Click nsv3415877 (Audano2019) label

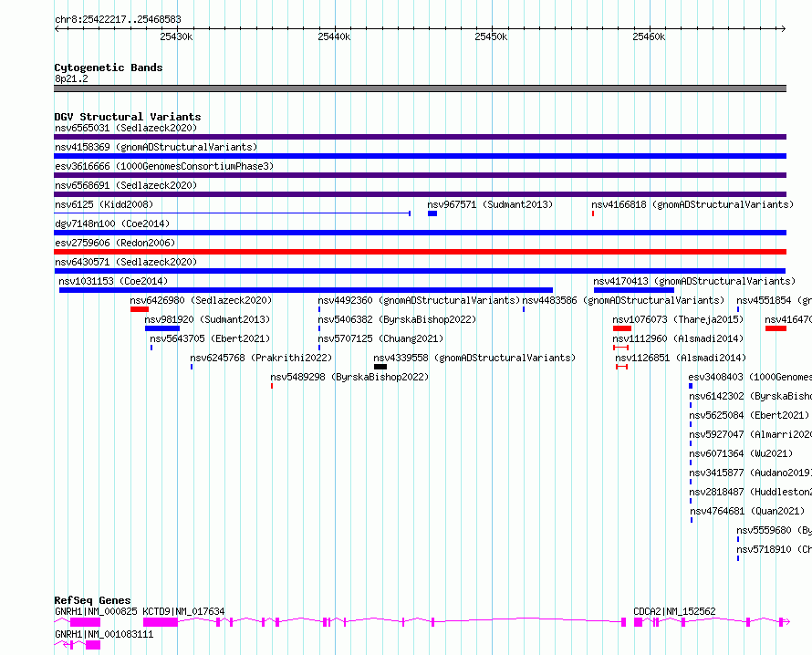click(x=750, y=473)
